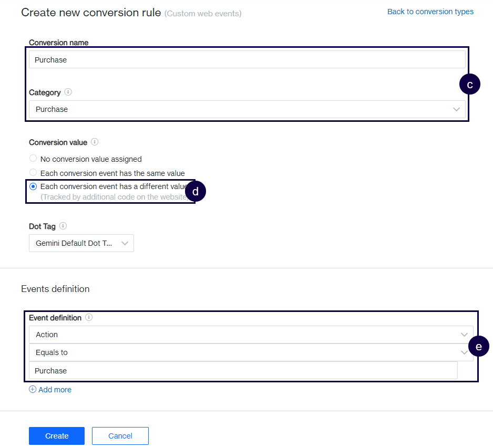Open the Category info tooltip icon

point(68,92)
